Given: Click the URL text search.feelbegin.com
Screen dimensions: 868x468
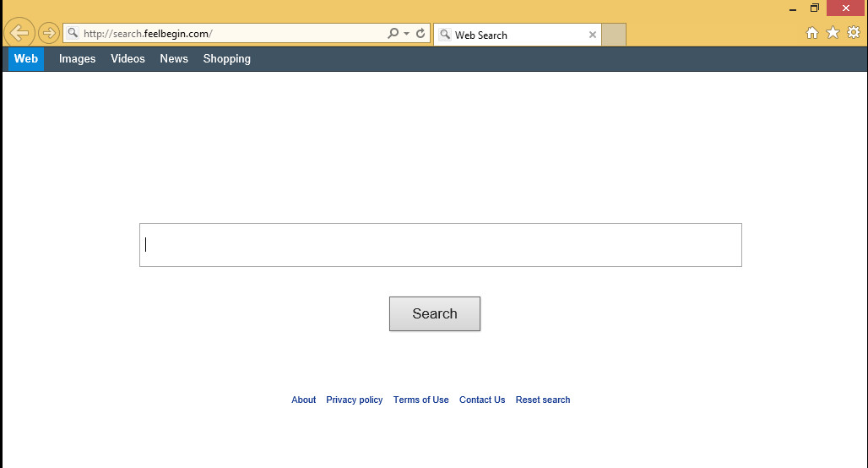Looking at the screenshot, I should click(x=148, y=34).
